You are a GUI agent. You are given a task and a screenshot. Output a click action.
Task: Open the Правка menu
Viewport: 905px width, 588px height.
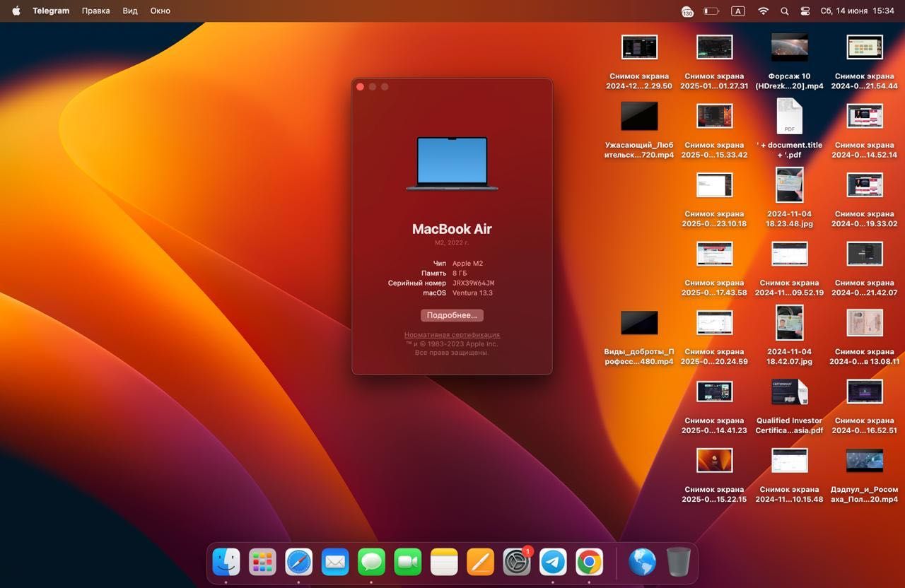pos(96,11)
